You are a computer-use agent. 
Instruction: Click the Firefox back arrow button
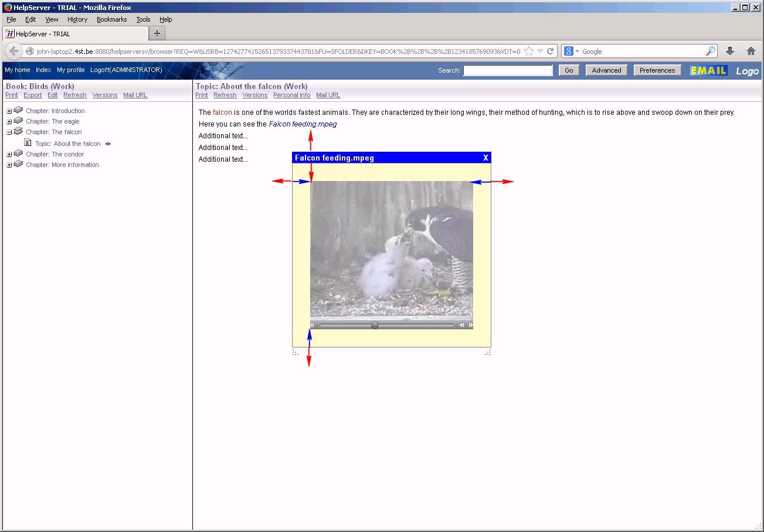14,51
